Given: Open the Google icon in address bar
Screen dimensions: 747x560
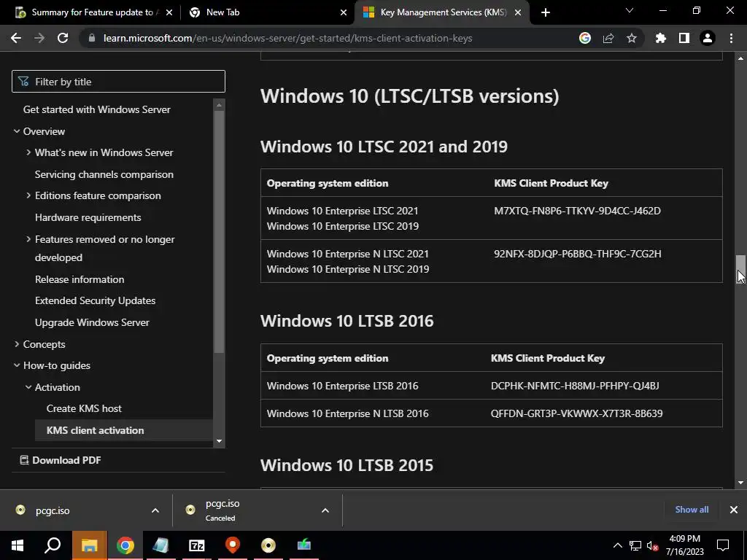Looking at the screenshot, I should point(585,38).
